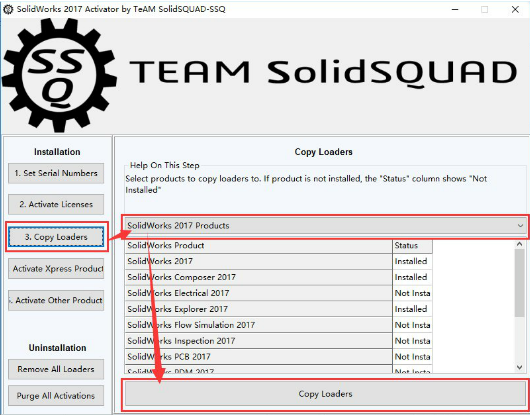This screenshot has width=530, height=415.
Task: Open the SolidWorks 2017 Products dropdown
Action: (x=326, y=225)
